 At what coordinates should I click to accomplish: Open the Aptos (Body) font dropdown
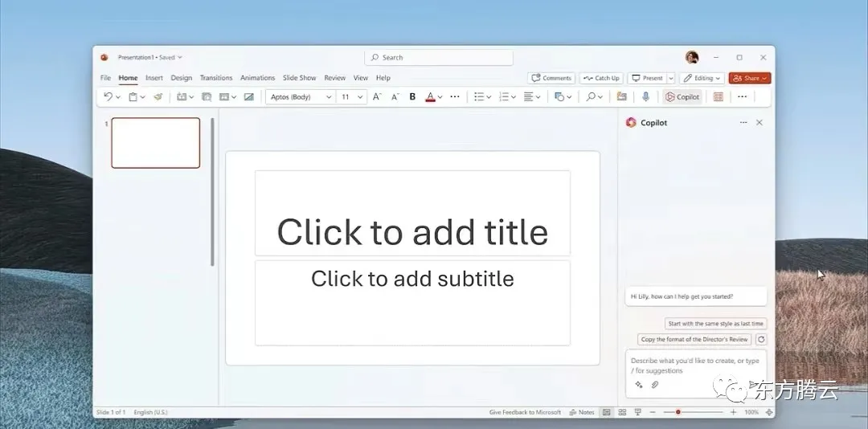point(300,97)
